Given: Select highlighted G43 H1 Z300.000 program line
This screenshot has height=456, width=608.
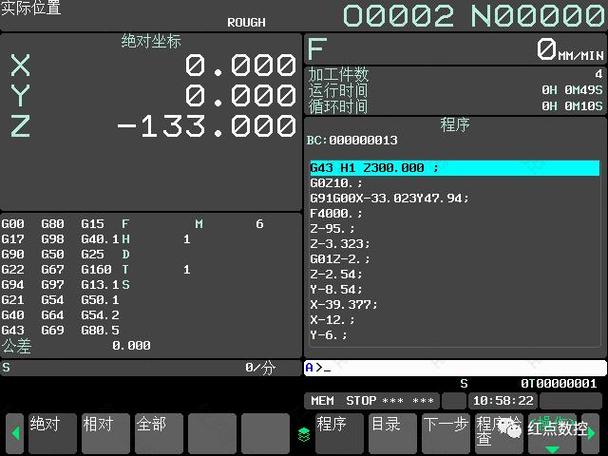Looking at the screenshot, I should point(454,168).
